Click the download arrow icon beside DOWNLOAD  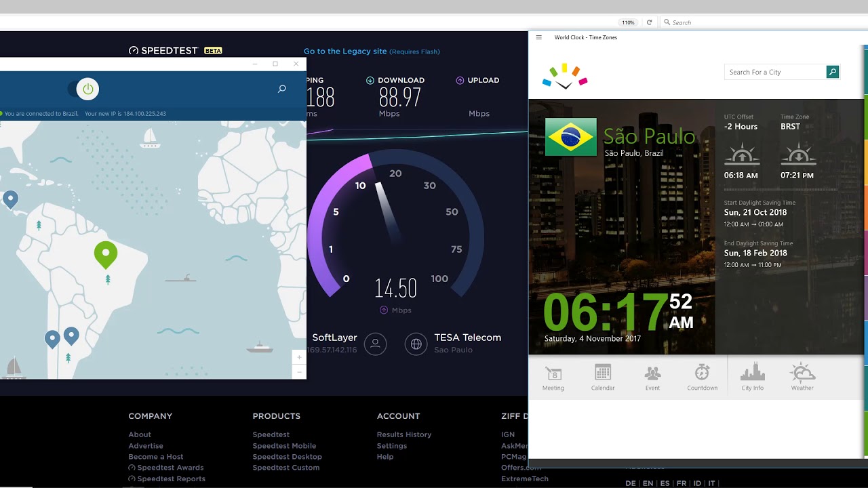point(370,80)
